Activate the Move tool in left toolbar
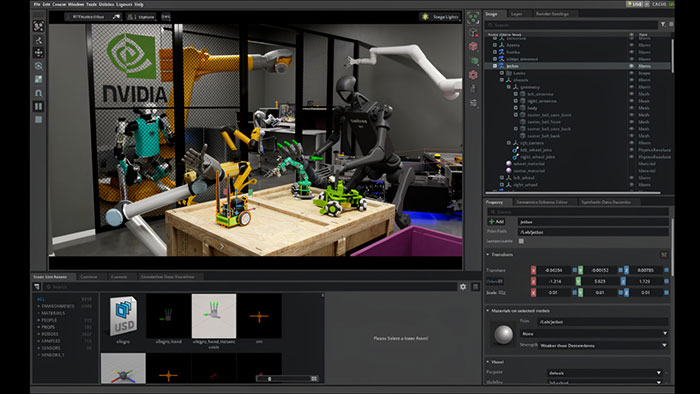 38,53
